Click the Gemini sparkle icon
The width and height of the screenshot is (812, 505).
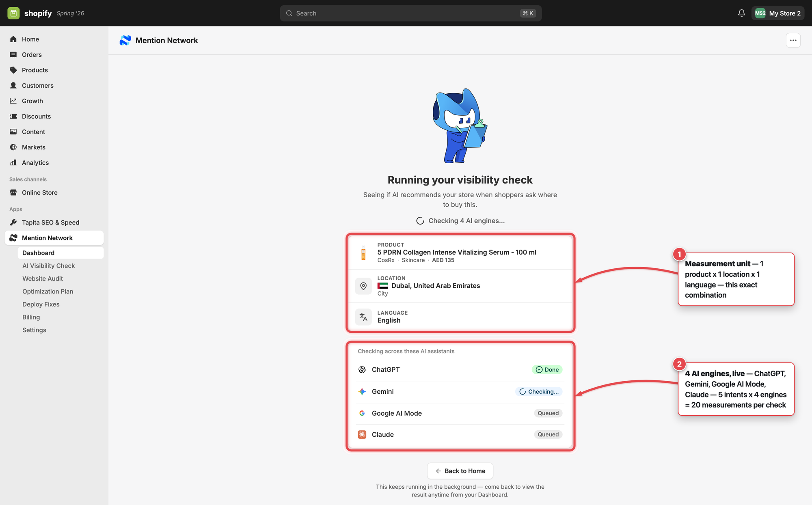pyautogui.click(x=362, y=391)
